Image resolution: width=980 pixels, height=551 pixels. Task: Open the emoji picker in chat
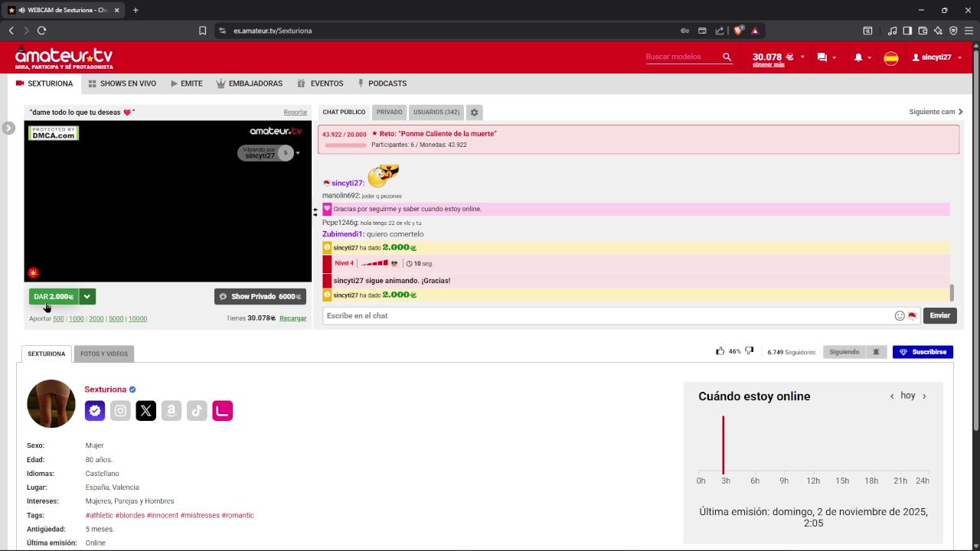click(x=900, y=315)
